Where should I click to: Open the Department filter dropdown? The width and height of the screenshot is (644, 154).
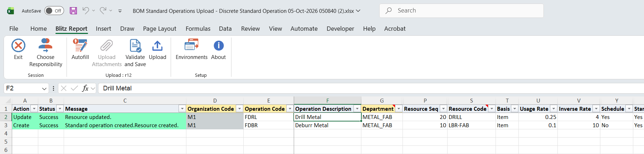point(399,109)
